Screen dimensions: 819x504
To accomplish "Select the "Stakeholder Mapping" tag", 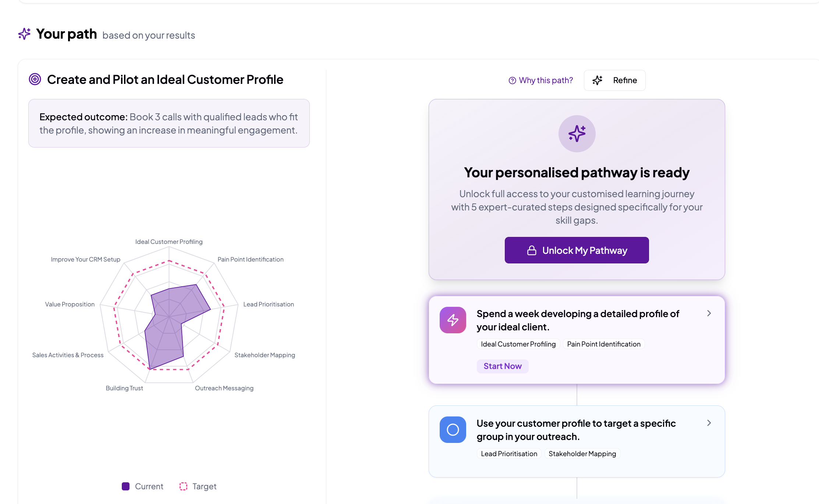I will pyautogui.click(x=582, y=454).
